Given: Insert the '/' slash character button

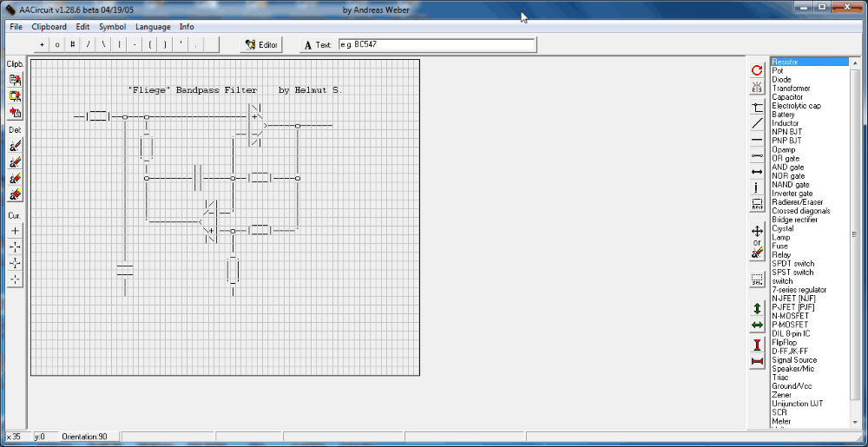Looking at the screenshot, I should [88, 45].
